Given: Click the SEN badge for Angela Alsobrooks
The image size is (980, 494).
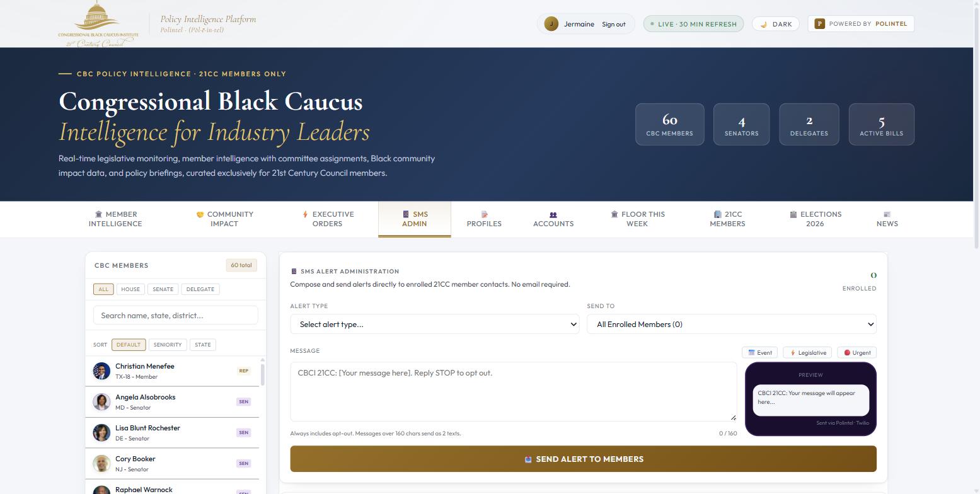Looking at the screenshot, I should pyautogui.click(x=243, y=402).
